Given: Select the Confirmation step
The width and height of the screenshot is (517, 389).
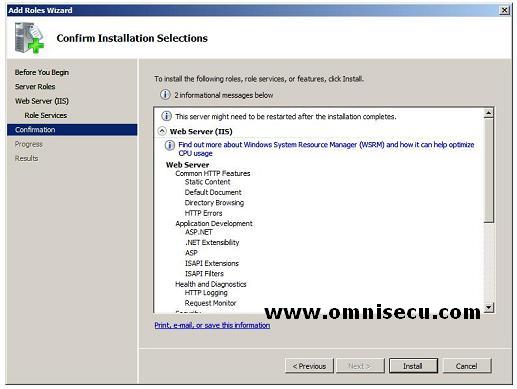Looking at the screenshot, I should click(x=72, y=130).
